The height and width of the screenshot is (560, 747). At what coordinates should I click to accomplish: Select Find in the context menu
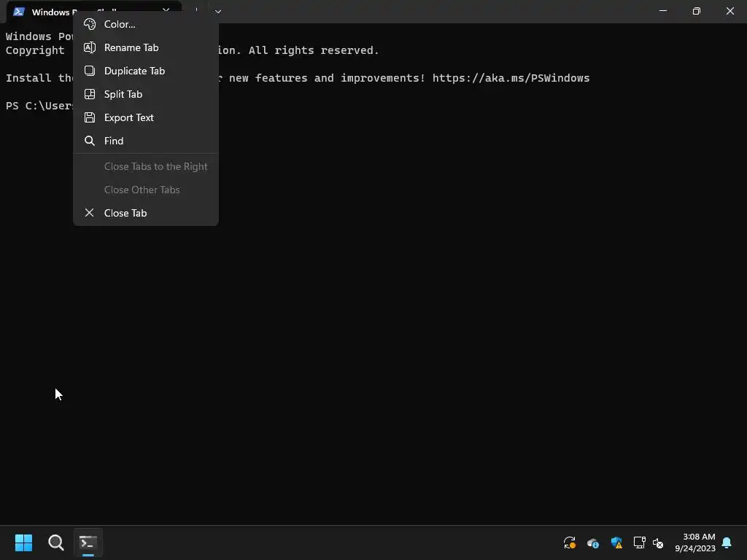click(x=146, y=141)
